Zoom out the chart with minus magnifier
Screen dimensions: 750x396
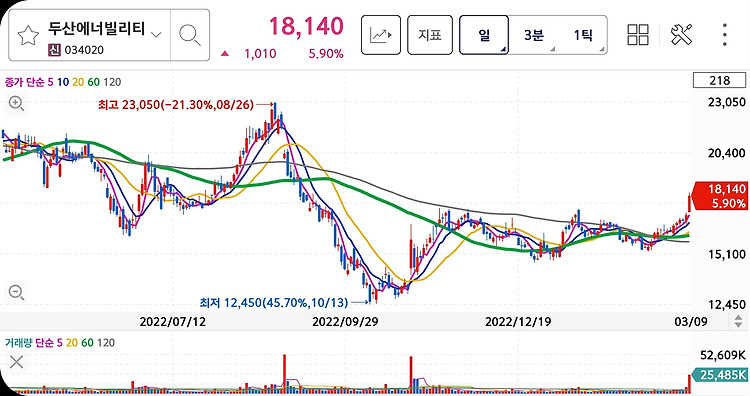click(x=16, y=292)
